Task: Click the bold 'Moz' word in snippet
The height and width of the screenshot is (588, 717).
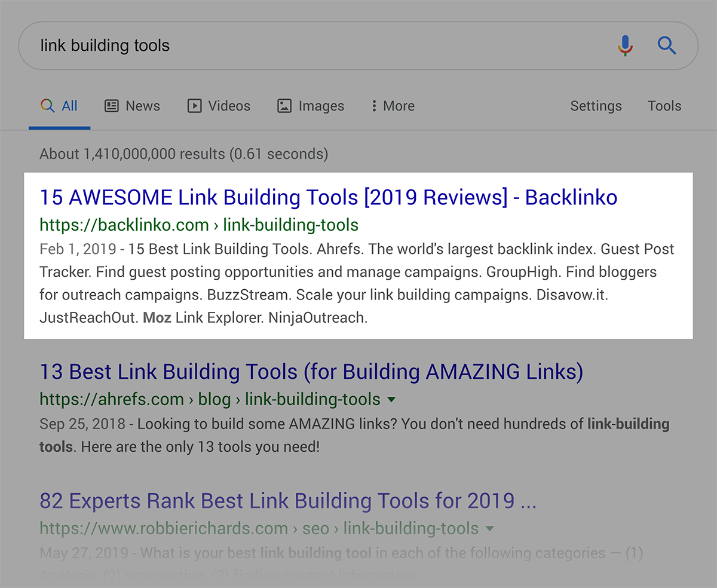Action: click(x=157, y=318)
